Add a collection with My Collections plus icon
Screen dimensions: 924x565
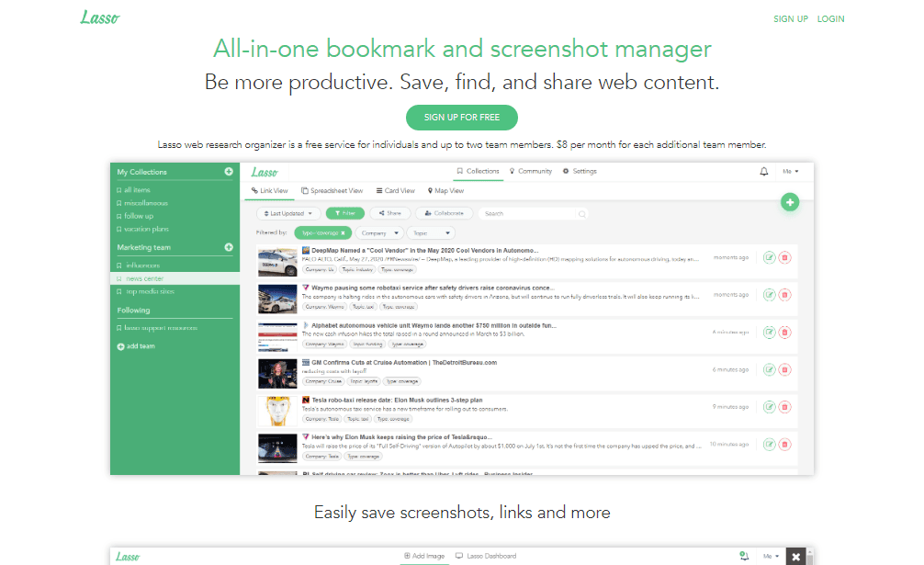[229, 172]
